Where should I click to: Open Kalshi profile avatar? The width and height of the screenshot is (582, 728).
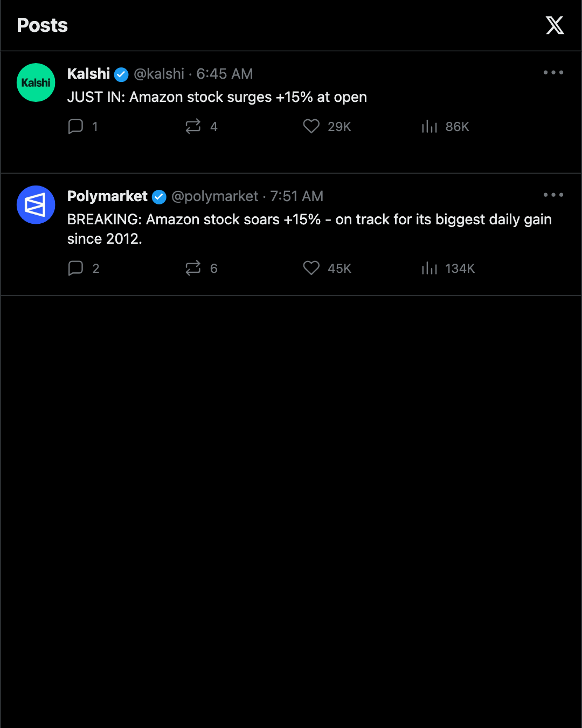tap(36, 83)
